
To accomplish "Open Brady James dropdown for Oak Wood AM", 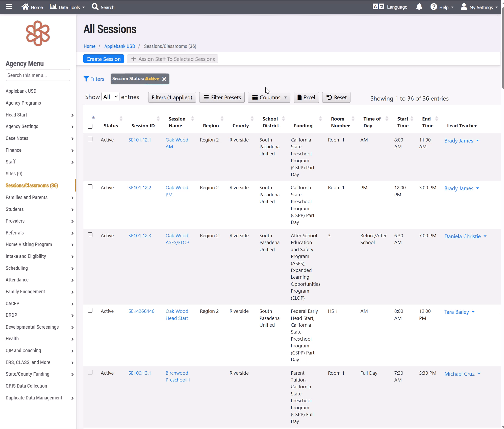I will click(x=477, y=141).
